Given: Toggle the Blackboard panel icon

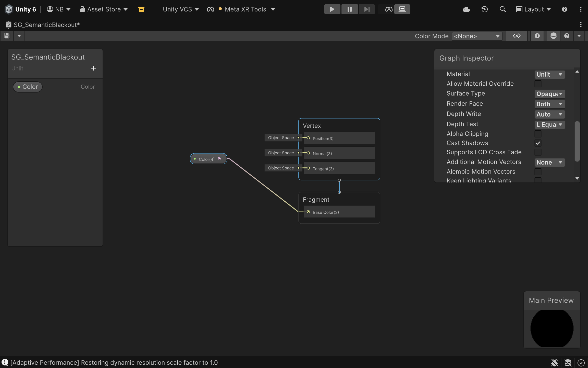Looking at the screenshot, I should [517, 36].
